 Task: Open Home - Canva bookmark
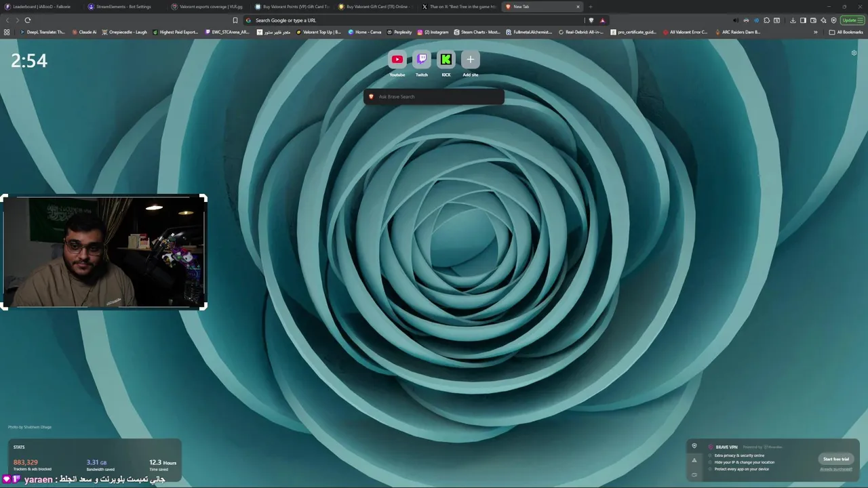pyautogui.click(x=365, y=32)
